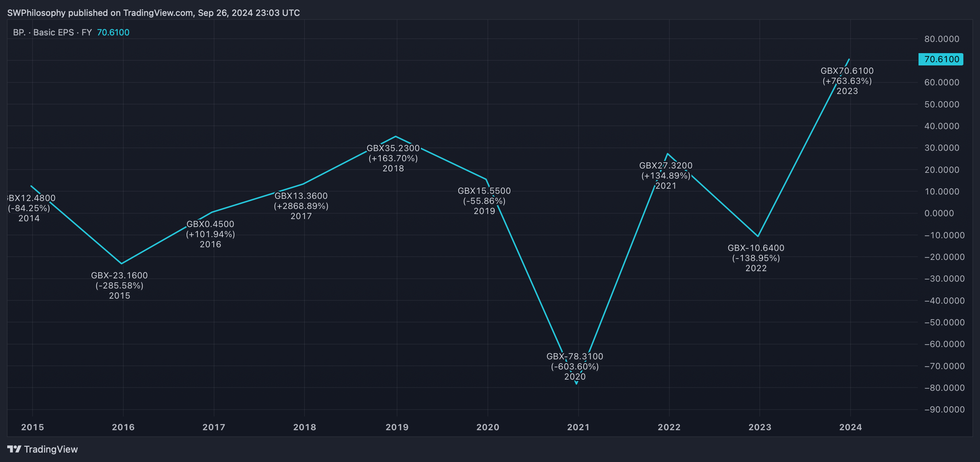Click the 2024 x-axis year label

[x=850, y=427]
